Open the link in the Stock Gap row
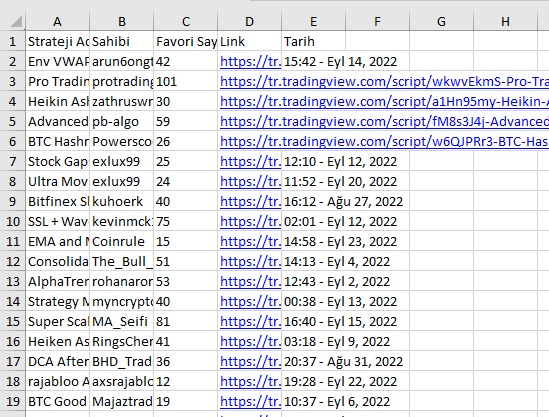This screenshot has width=549, height=417. pyautogui.click(x=250, y=161)
